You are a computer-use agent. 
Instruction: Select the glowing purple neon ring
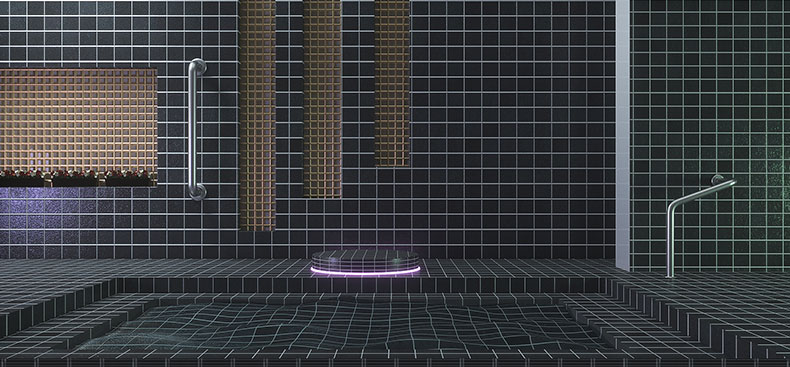365,272
